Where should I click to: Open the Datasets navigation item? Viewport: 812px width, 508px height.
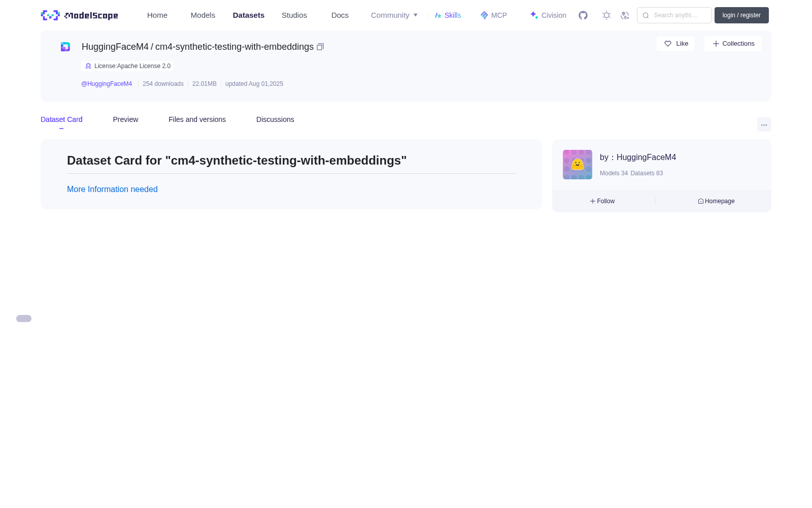(249, 15)
